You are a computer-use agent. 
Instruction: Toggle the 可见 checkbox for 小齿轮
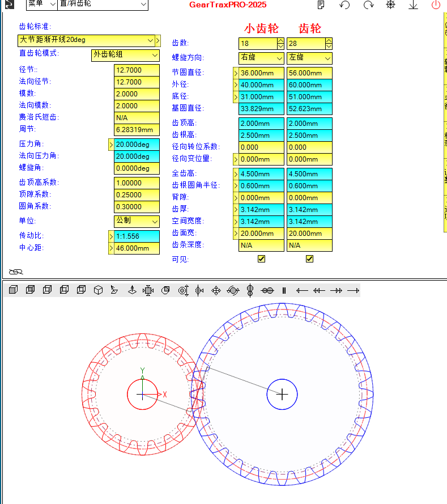tap(261, 259)
